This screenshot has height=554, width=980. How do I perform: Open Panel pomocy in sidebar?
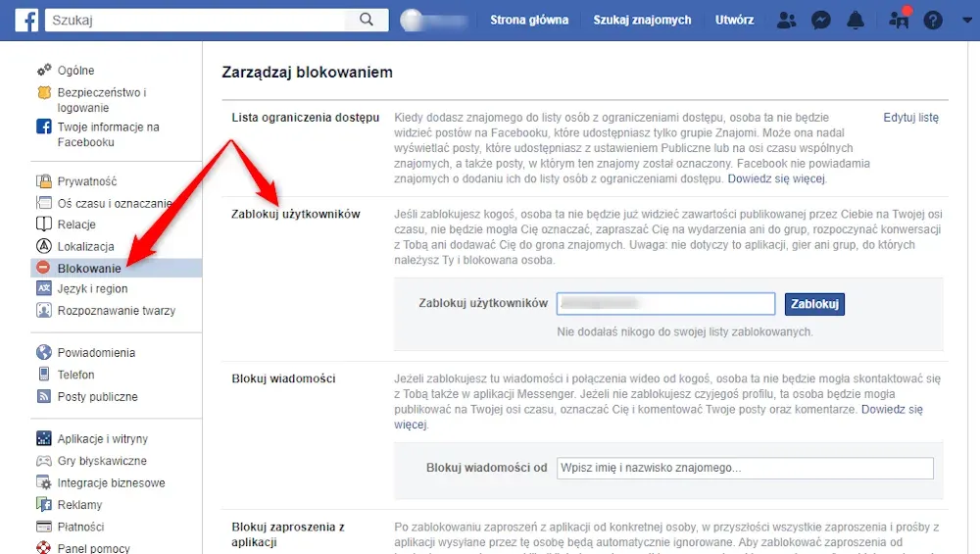pos(94,548)
